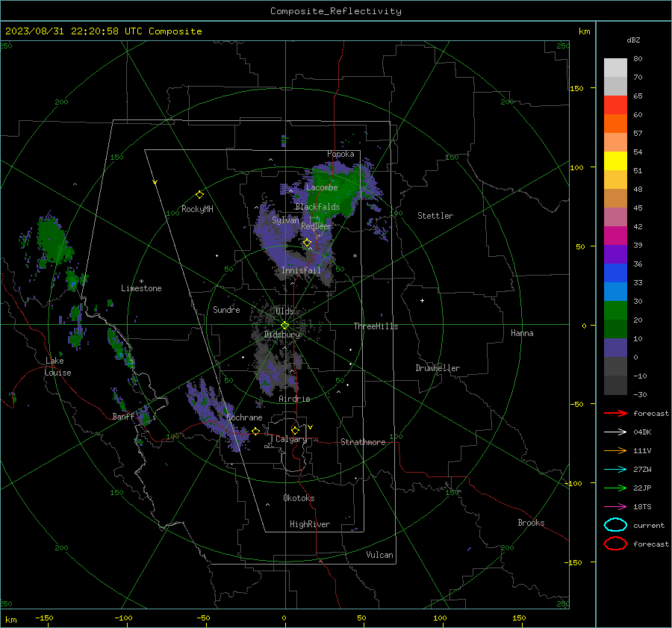
Task: Select the red swatch below 65 dBZ
Action: [615, 105]
